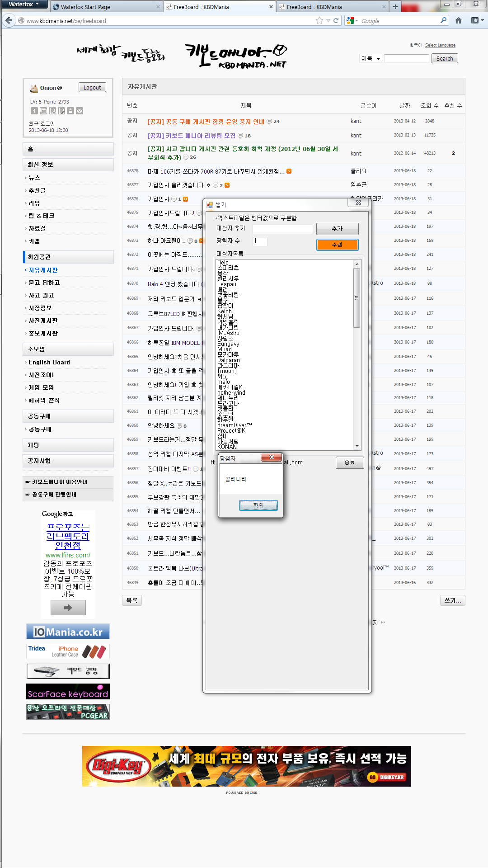Click the browser URL address field
Image resolution: width=488 pixels, height=868 pixels.
click(169, 21)
